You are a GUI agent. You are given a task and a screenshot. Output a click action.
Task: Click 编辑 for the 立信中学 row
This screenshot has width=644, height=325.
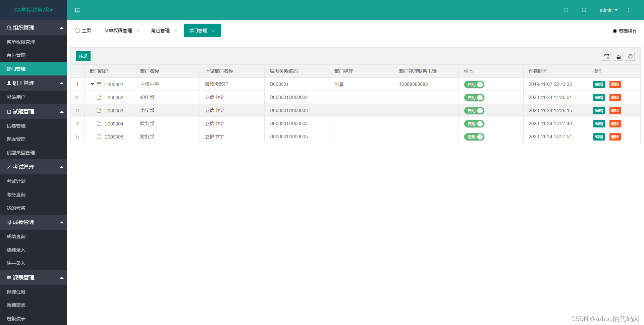click(x=599, y=85)
